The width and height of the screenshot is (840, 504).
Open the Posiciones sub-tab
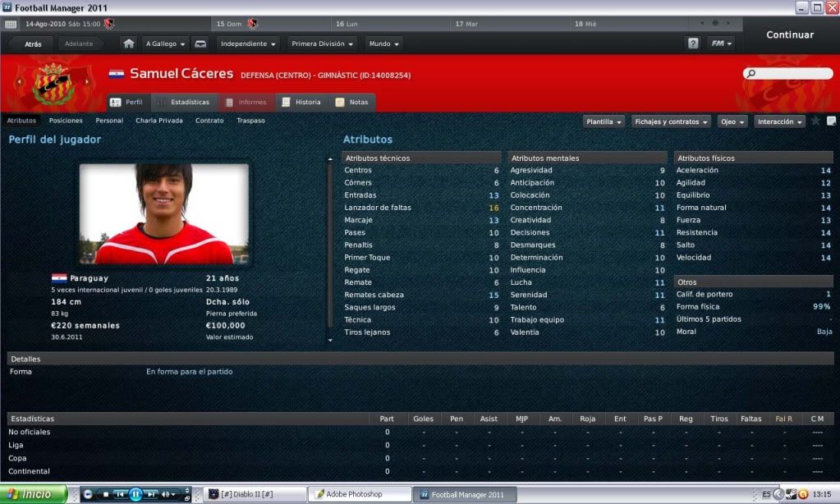click(66, 121)
